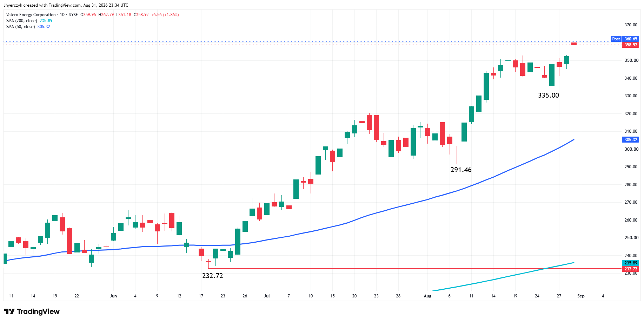Click the 320.00 price scale value

click(631, 114)
